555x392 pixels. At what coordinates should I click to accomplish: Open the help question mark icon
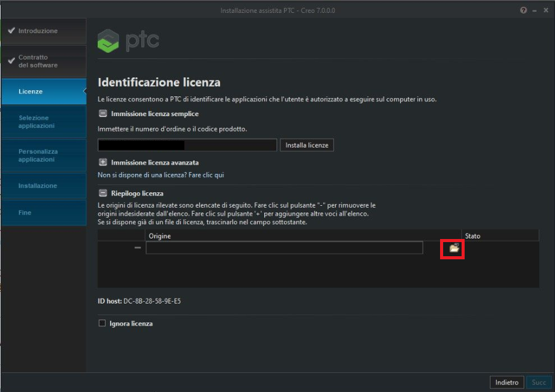click(x=524, y=10)
